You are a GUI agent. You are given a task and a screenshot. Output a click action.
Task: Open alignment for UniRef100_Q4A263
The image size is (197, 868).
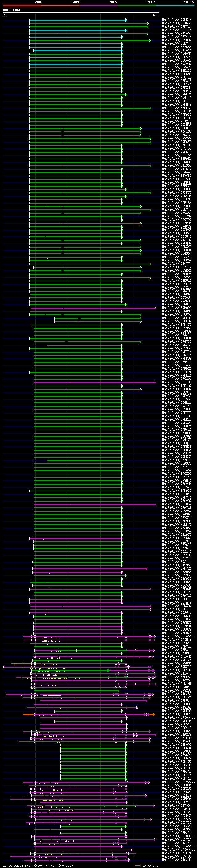point(177,680)
